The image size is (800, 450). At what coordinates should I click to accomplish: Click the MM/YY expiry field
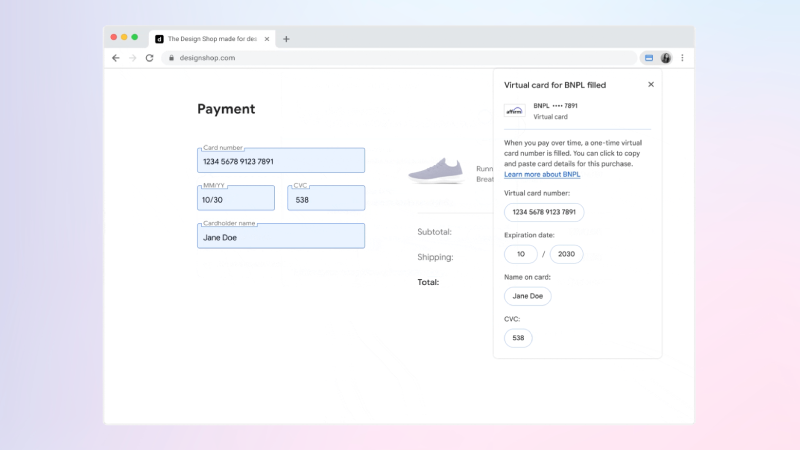[x=236, y=198]
